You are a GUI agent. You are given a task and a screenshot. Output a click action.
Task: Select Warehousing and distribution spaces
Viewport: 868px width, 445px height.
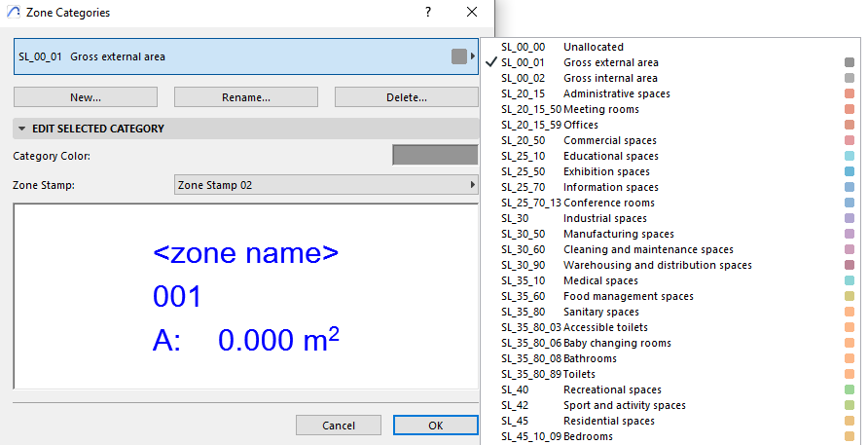[670, 265]
